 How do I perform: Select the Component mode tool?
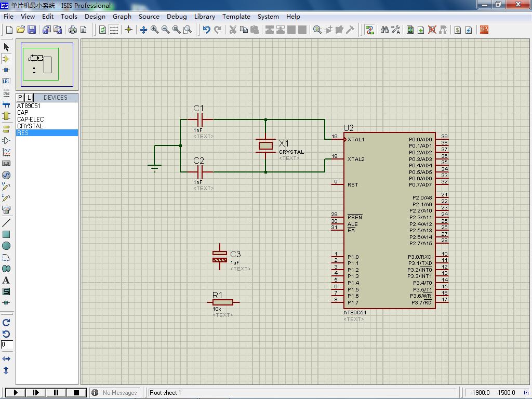[x=6, y=59]
